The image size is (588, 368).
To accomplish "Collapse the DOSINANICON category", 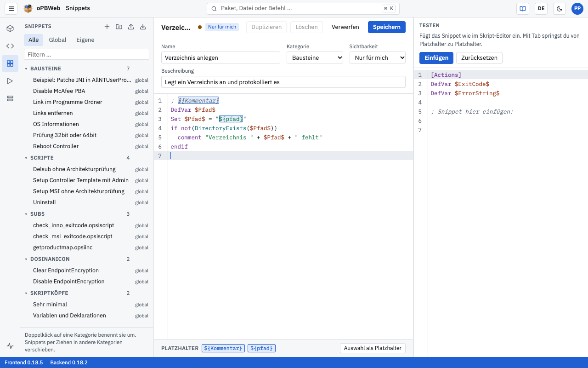I will coord(26,259).
